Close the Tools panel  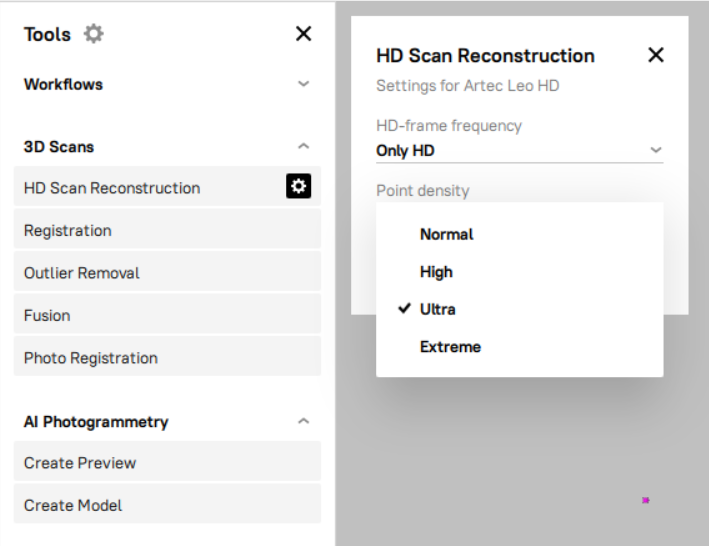303,33
